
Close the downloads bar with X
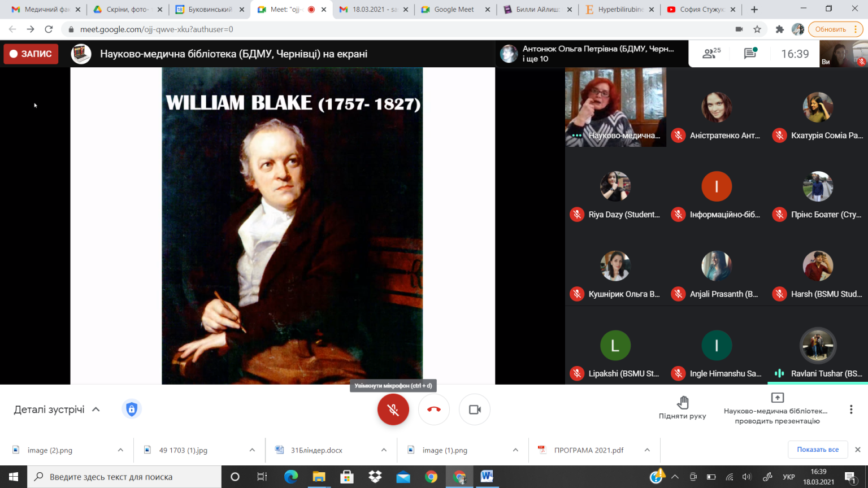[858, 450]
